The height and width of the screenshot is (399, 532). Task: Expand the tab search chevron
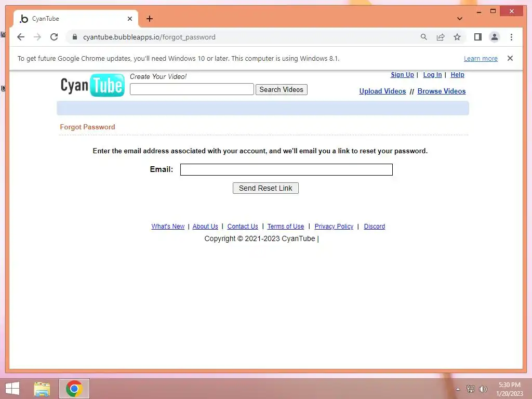pyautogui.click(x=460, y=19)
